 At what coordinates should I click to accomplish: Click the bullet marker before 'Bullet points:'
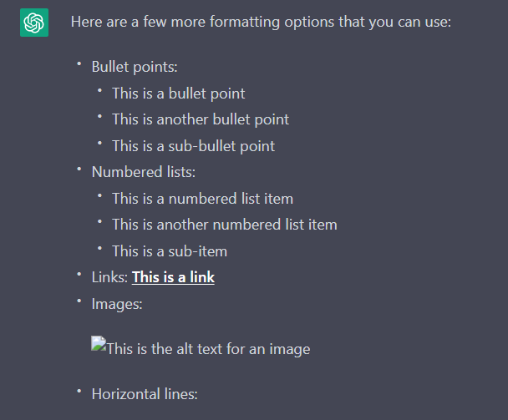[x=79, y=63]
